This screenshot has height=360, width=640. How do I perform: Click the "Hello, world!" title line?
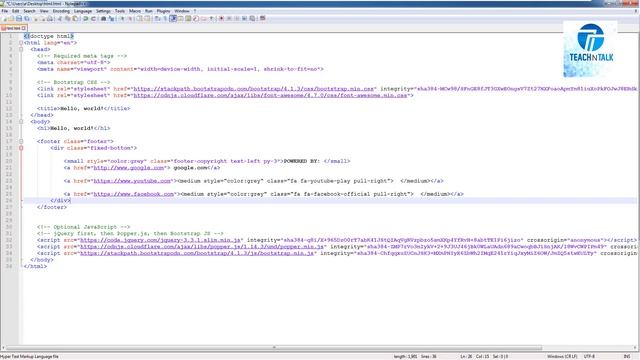83,109
